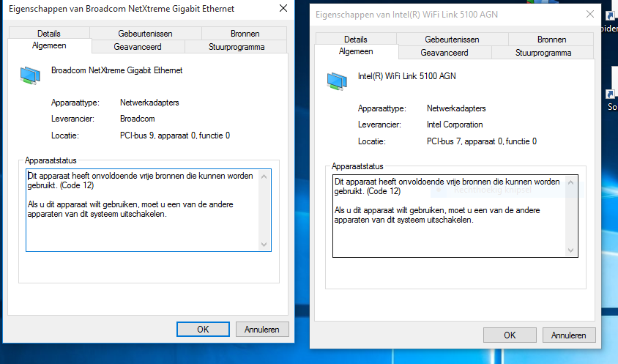
Task: Click Annuleren in Intel WiFi properties window
Action: (x=569, y=335)
